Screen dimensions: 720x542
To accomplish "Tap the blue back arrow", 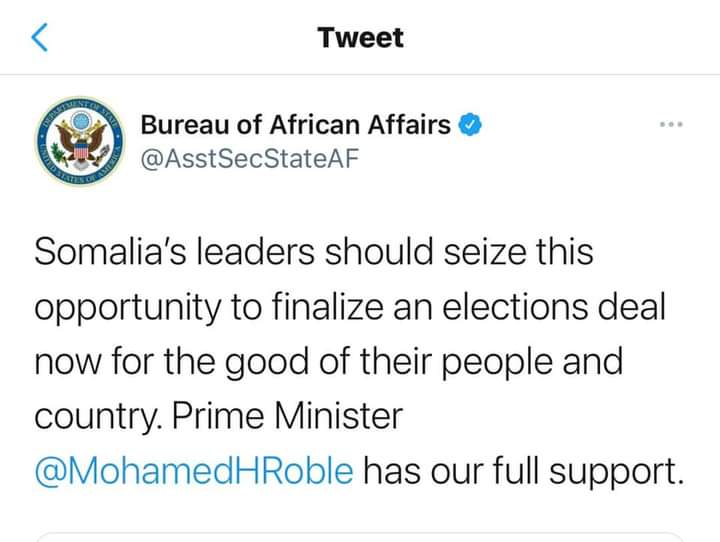I will pos(39,37).
